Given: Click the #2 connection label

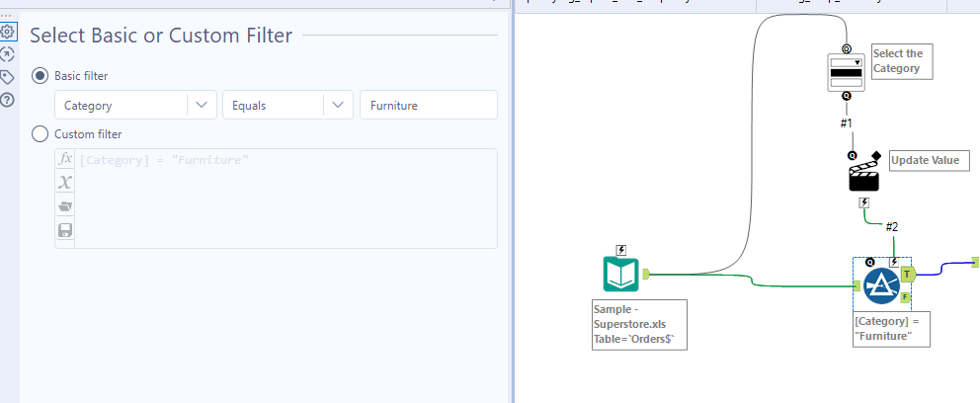Looking at the screenshot, I should [892, 226].
